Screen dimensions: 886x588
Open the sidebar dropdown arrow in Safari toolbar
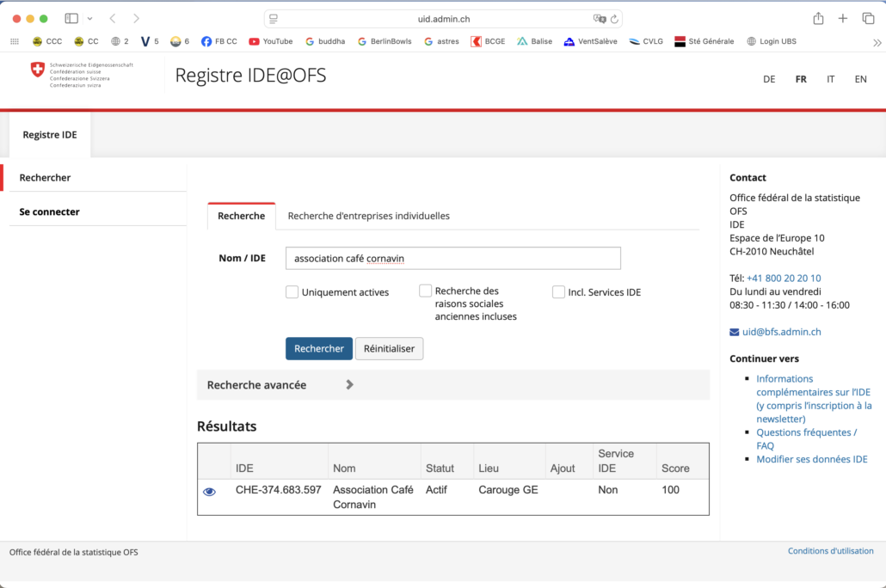click(x=89, y=19)
